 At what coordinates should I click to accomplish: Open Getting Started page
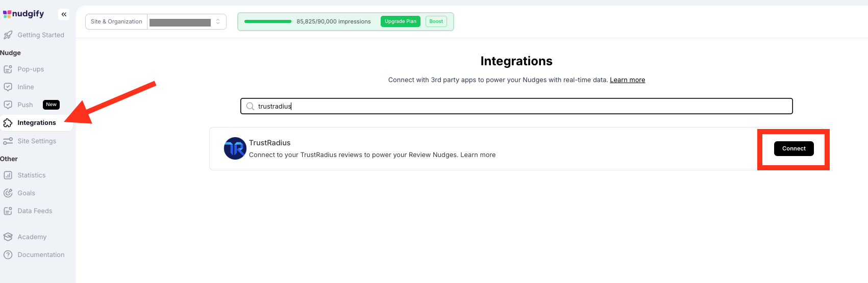click(x=41, y=35)
